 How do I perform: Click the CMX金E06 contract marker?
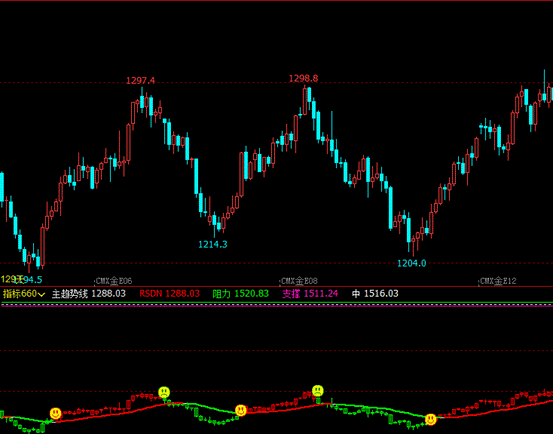[x=113, y=281]
